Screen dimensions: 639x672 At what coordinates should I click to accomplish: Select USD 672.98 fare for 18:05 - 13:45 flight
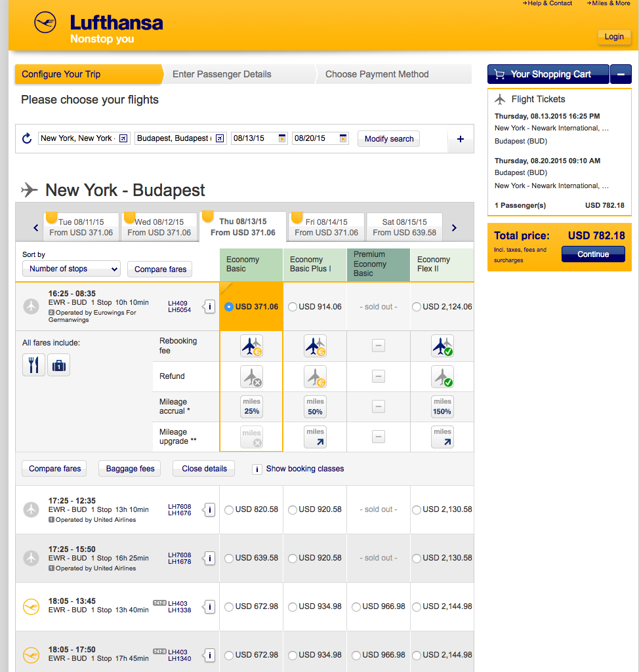229,606
